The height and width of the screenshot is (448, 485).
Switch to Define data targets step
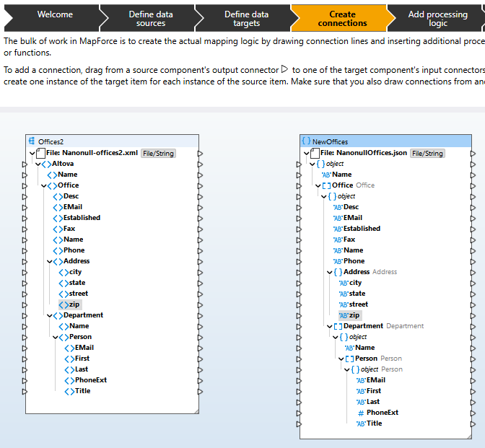tap(246, 18)
